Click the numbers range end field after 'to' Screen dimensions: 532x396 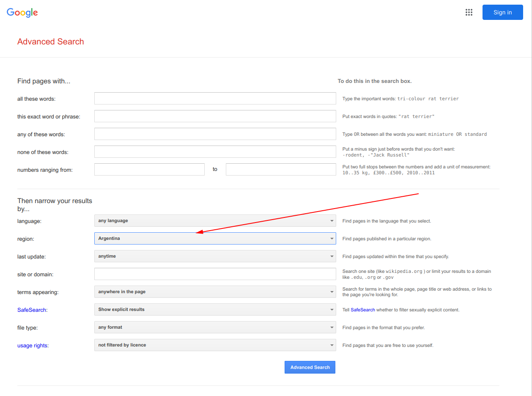(281, 170)
